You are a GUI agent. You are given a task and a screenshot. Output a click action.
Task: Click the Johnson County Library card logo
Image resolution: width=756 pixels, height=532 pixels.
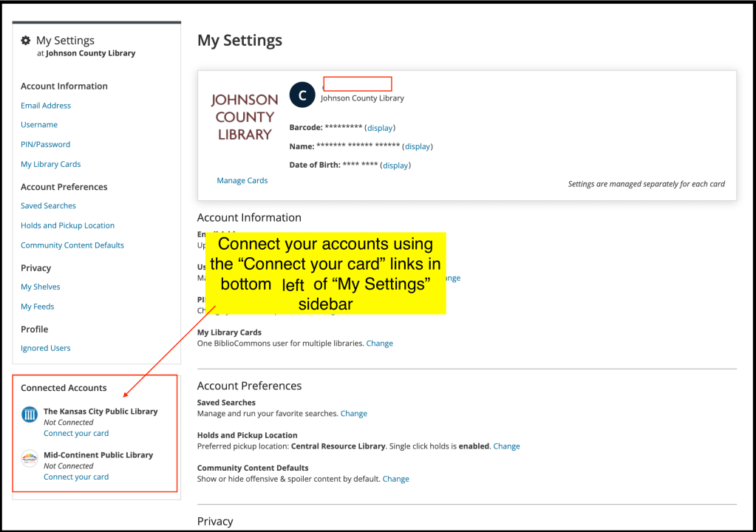245,117
